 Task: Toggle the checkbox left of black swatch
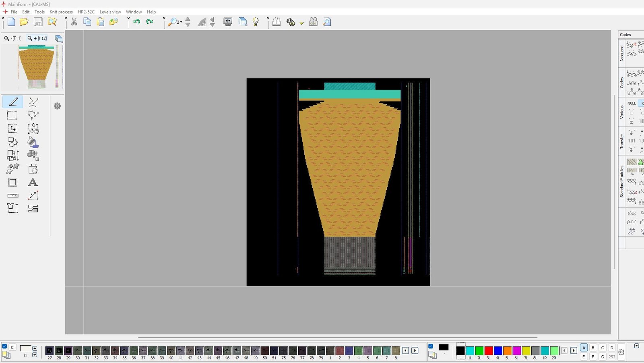pos(431,346)
